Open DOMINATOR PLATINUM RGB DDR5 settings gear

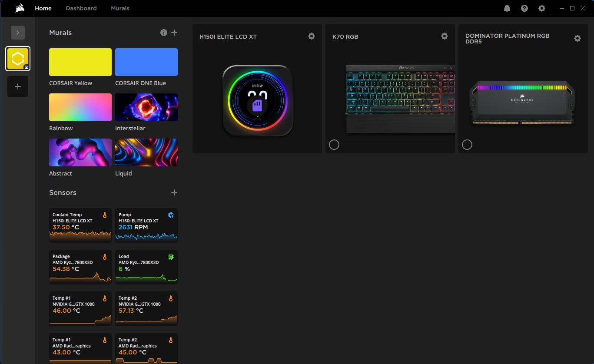point(577,38)
